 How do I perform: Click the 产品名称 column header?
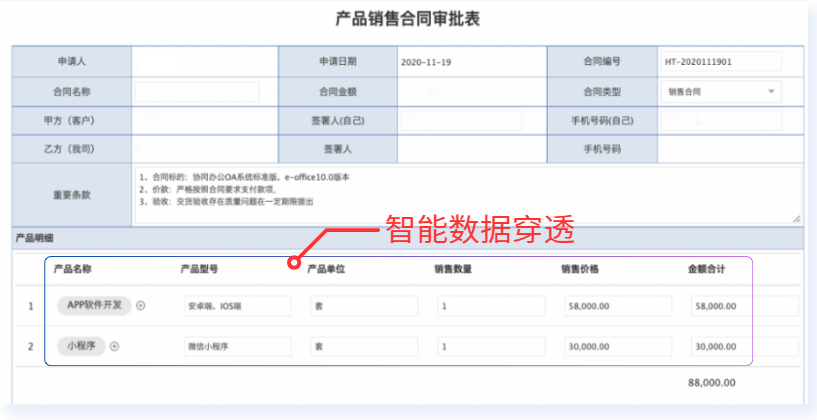72,269
